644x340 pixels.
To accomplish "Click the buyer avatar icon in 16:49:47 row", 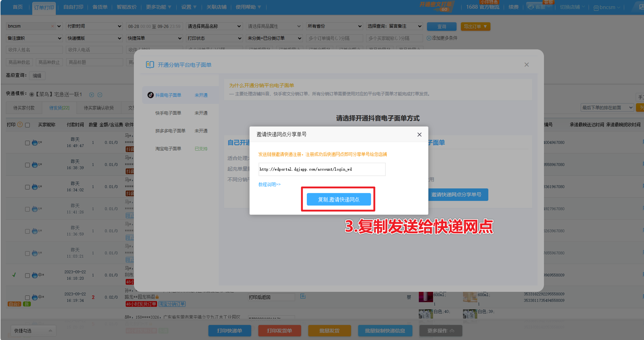I will click(x=35, y=143).
